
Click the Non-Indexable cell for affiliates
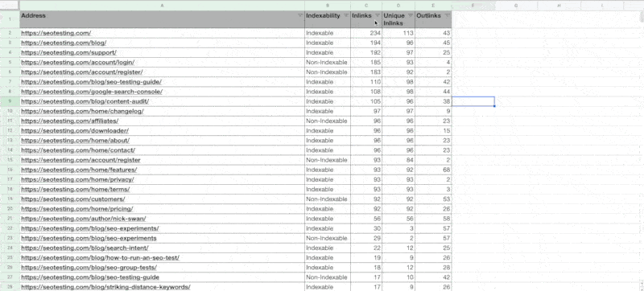point(328,121)
